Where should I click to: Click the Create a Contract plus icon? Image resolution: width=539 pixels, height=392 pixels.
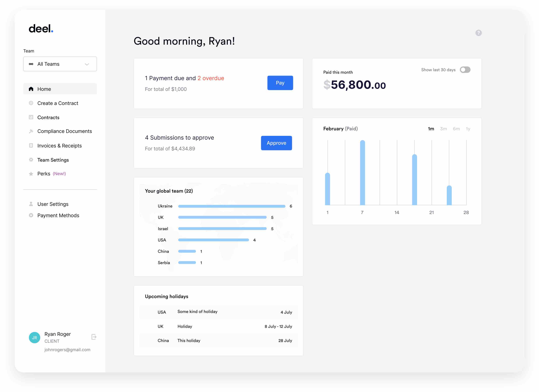click(x=31, y=103)
